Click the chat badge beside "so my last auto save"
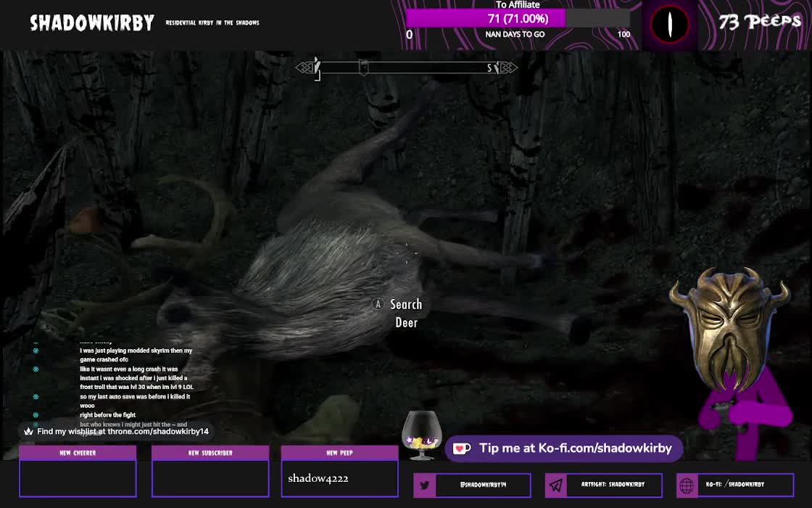 coord(36,397)
